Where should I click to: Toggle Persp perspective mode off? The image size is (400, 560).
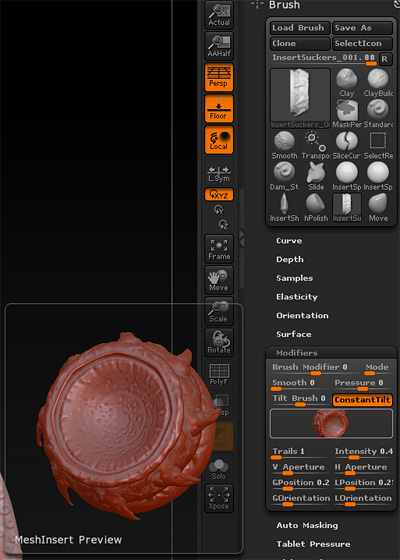click(x=219, y=77)
